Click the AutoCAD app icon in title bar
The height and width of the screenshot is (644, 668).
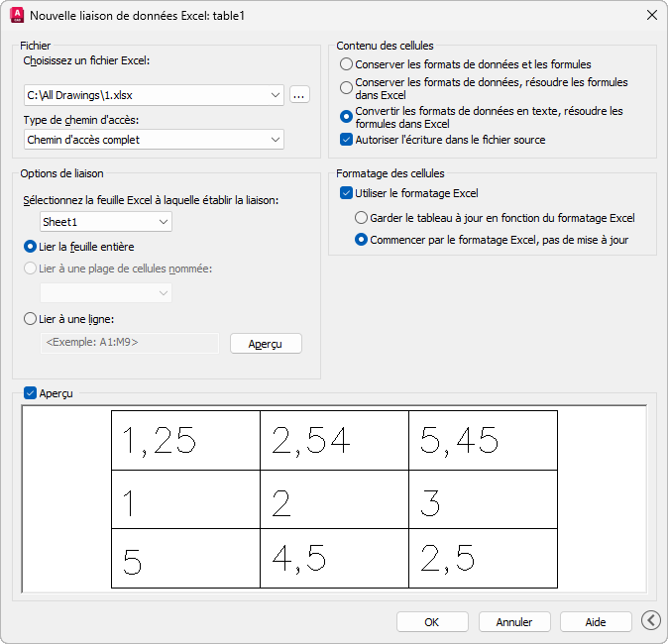click(x=17, y=15)
